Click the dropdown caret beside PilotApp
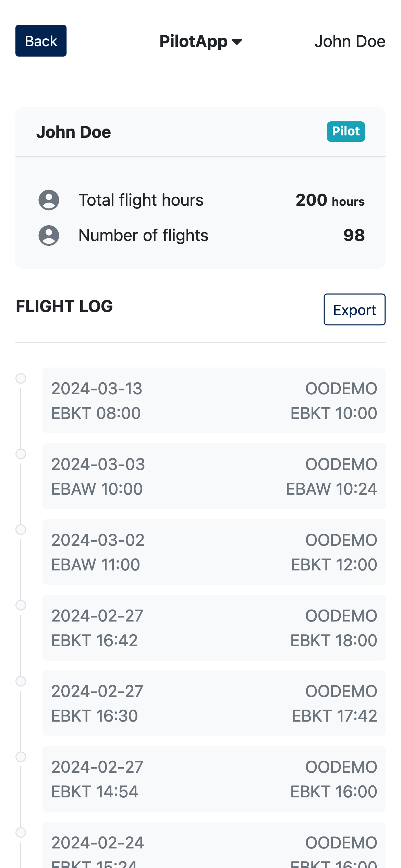 237,42
